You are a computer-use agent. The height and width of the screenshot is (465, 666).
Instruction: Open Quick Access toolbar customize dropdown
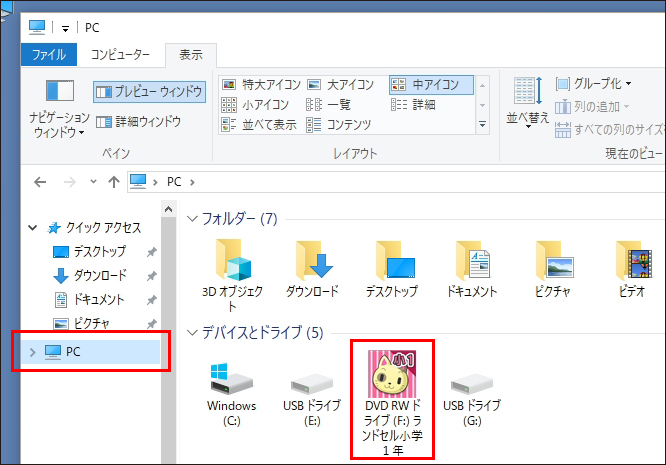click(65, 28)
